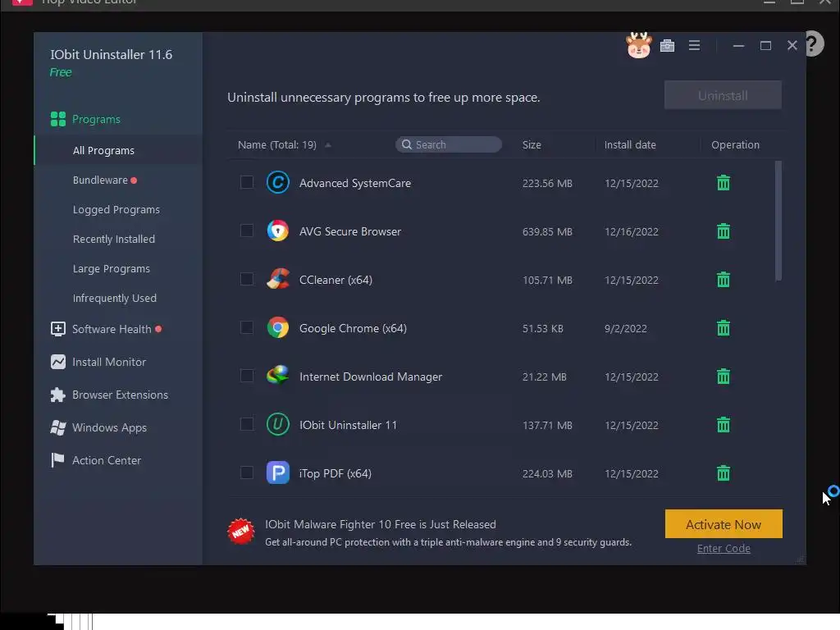Open Browser Extensions section

[120, 395]
